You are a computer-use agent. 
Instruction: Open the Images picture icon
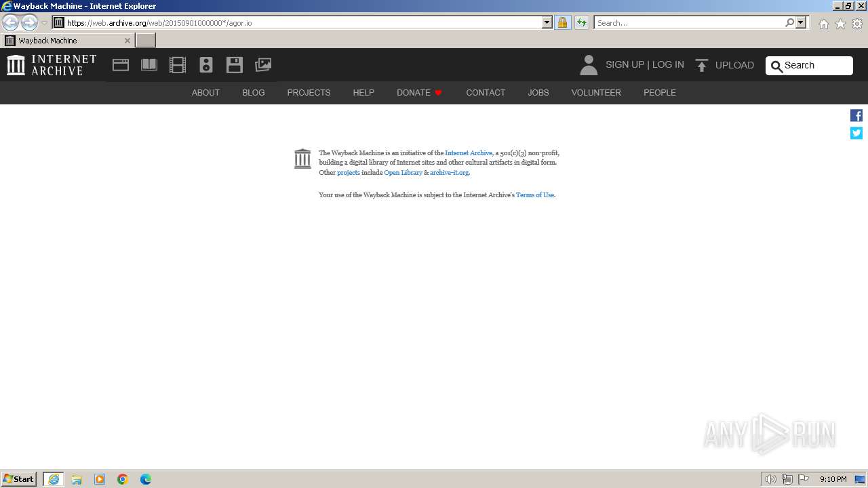[x=263, y=65]
